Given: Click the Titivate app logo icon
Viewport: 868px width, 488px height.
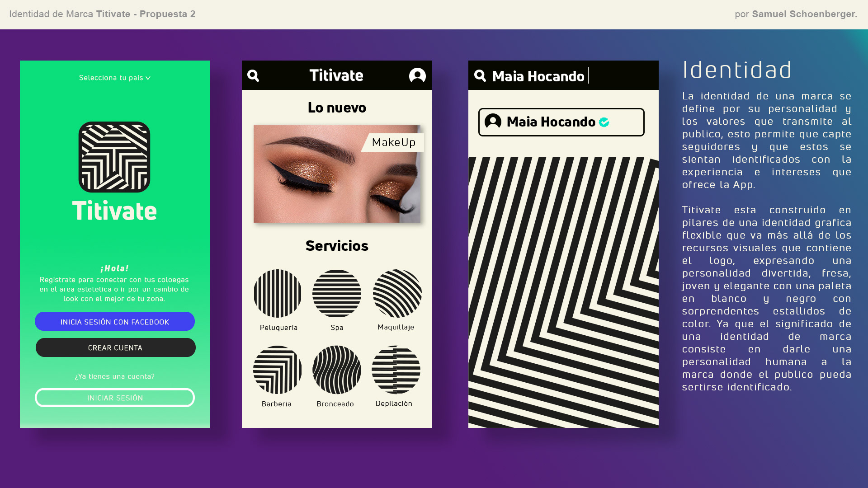Looking at the screenshot, I should pyautogui.click(x=114, y=157).
